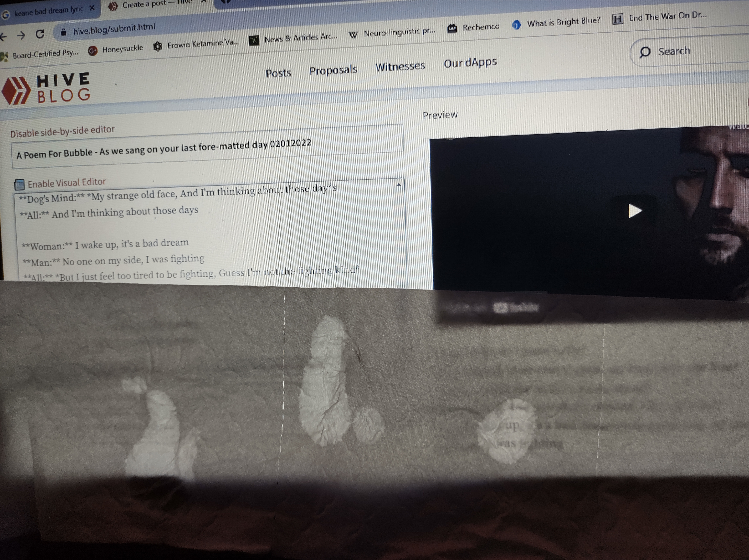Open the 'News & Articles Arc...' bookmark
This screenshot has width=749, height=560.
click(294, 38)
